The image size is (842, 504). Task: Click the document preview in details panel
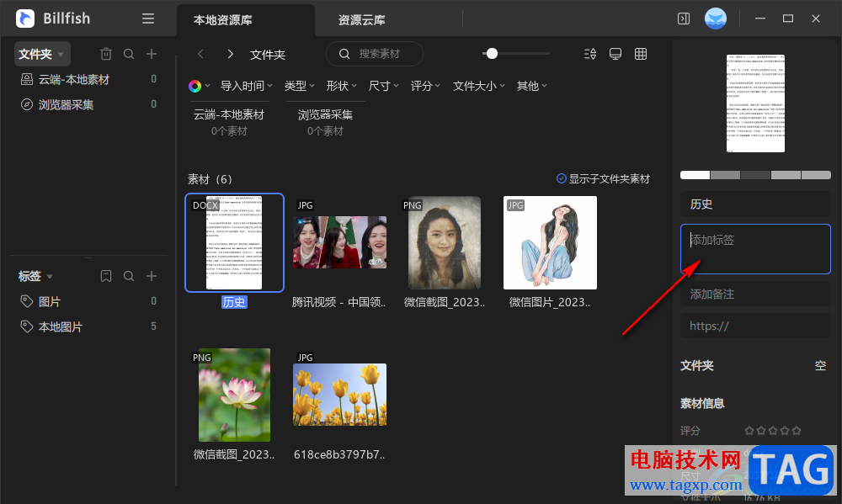click(x=755, y=103)
